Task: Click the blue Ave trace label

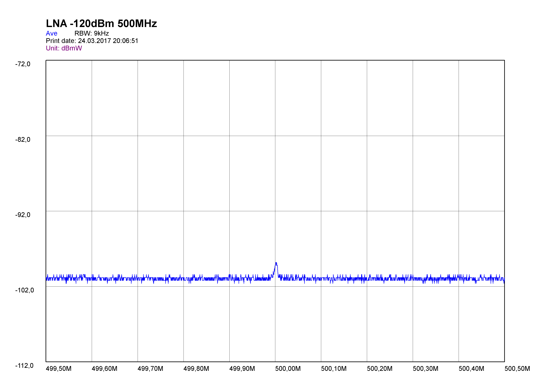Action: pos(51,33)
